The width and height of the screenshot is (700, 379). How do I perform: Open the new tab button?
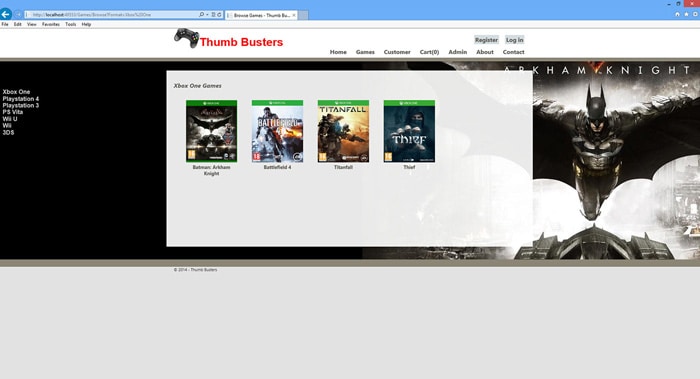[303, 15]
